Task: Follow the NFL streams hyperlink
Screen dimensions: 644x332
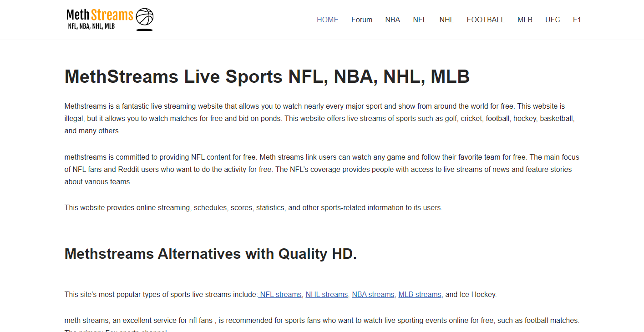Action: point(280,294)
